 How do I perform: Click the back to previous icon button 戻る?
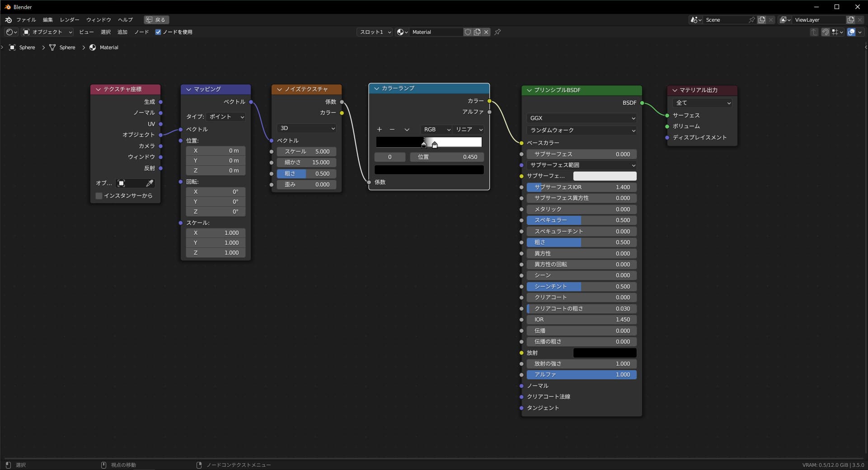(156, 20)
